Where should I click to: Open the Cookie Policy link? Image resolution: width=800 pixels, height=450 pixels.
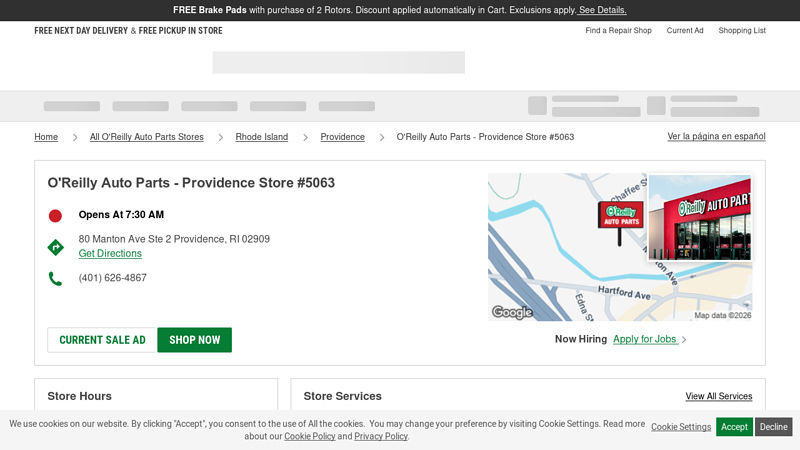tap(310, 436)
